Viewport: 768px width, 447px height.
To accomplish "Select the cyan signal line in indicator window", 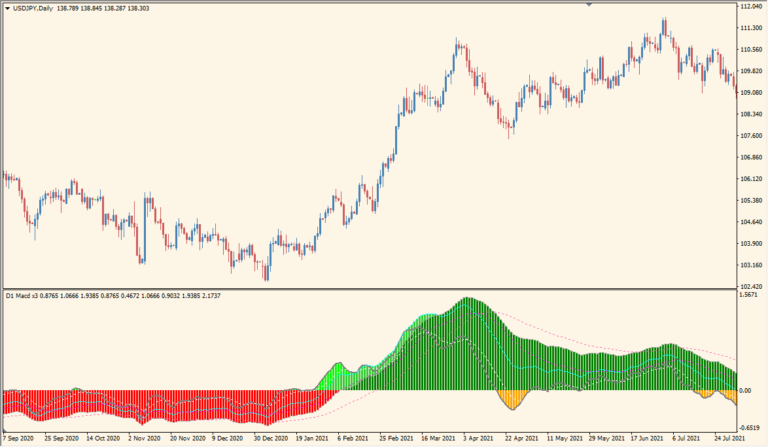I will (600, 370).
